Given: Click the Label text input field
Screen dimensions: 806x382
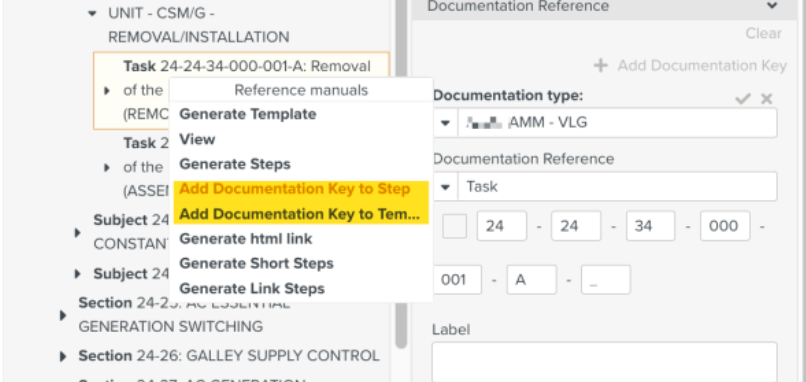Looking at the screenshot, I should tap(604, 362).
